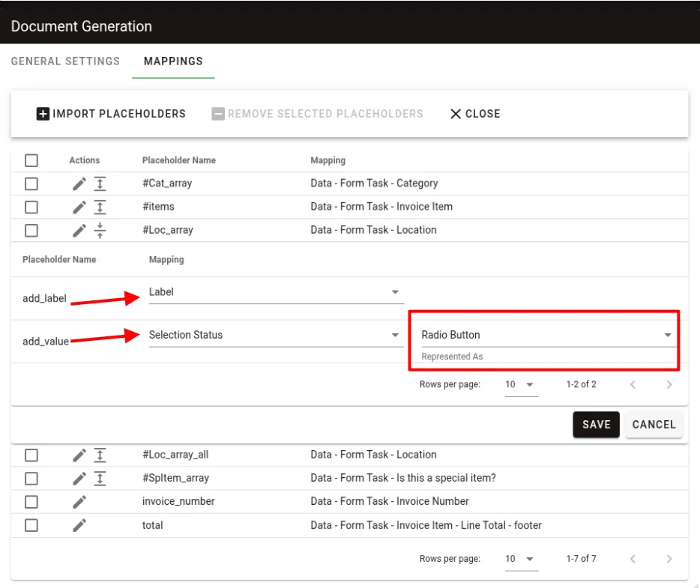Collapse the #items placeholder row
Screen dimensions: 700x588
tap(100, 207)
